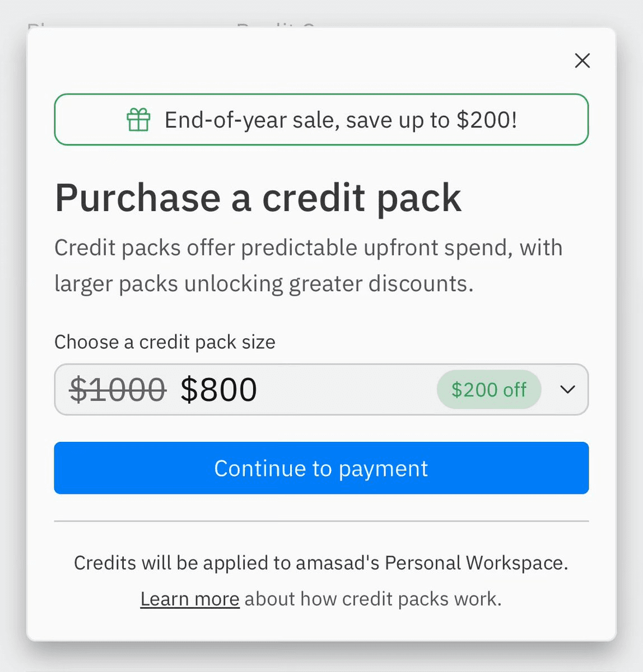The height and width of the screenshot is (672, 643).
Task: Click the "about how credit packs work" text
Action: point(373,599)
